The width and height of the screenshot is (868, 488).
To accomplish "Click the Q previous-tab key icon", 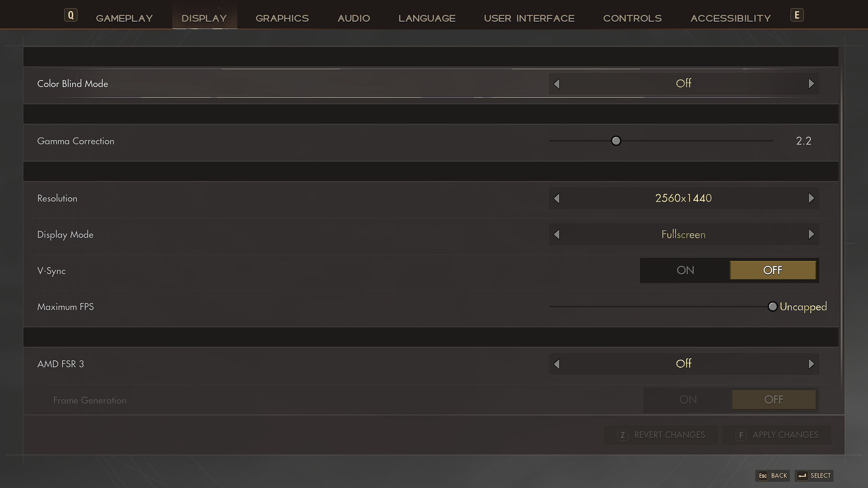I will click(71, 15).
